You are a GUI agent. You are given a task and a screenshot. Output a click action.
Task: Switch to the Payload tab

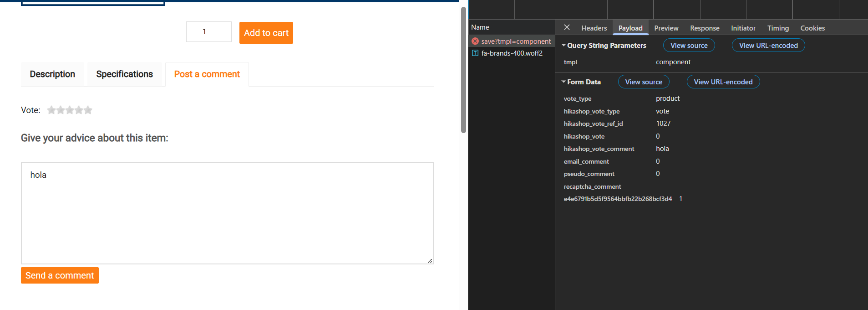pos(630,28)
